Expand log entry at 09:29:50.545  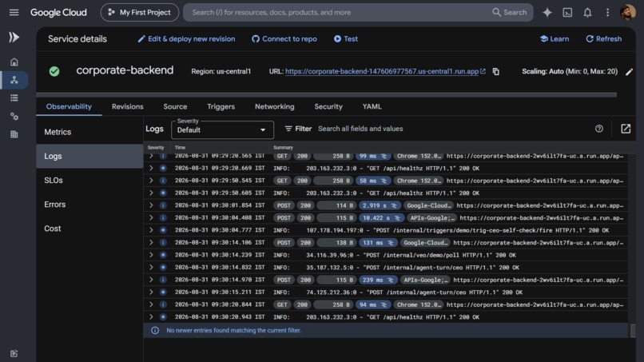coord(151,181)
